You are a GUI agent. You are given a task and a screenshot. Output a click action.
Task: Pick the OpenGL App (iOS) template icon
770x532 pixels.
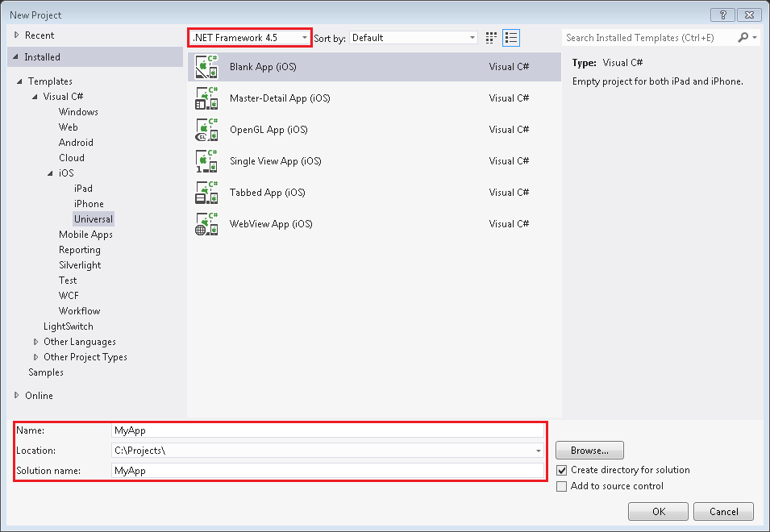(x=206, y=130)
